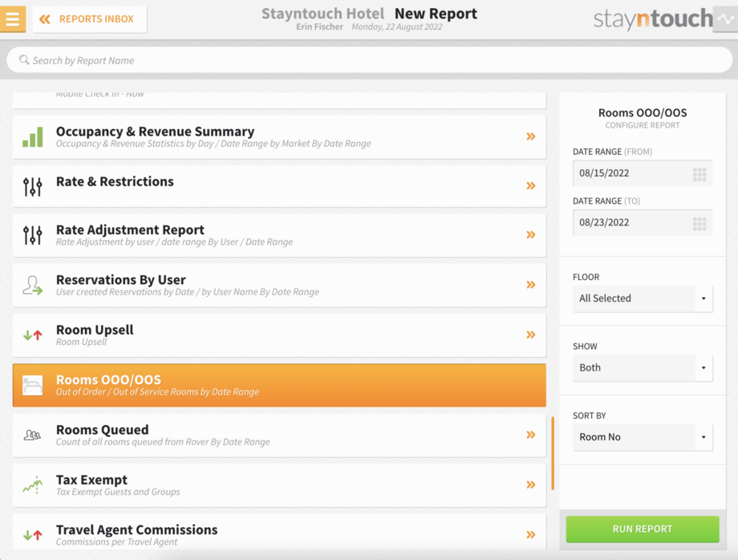
Task: Click the activity pulse icon top-right
Action: pyautogui.click(x=725, y=19)
